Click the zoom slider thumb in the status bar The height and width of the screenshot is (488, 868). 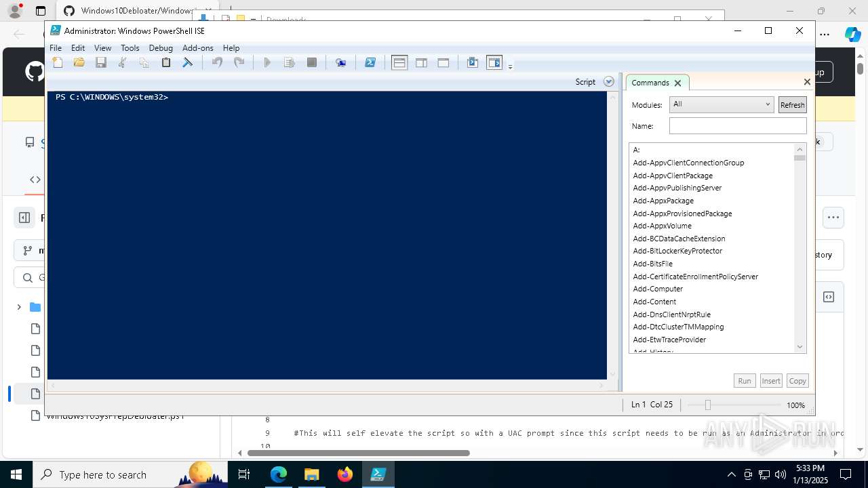707,405
